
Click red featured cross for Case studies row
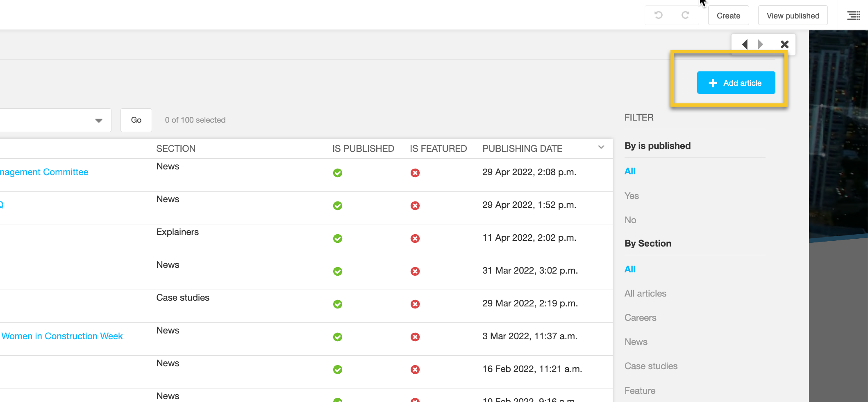(415, 304)
